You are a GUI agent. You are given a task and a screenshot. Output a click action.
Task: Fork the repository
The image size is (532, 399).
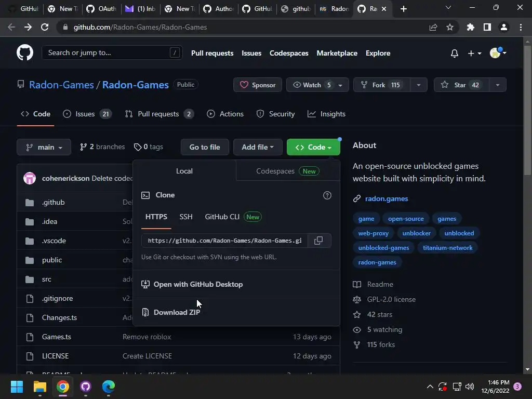(382, 85)
